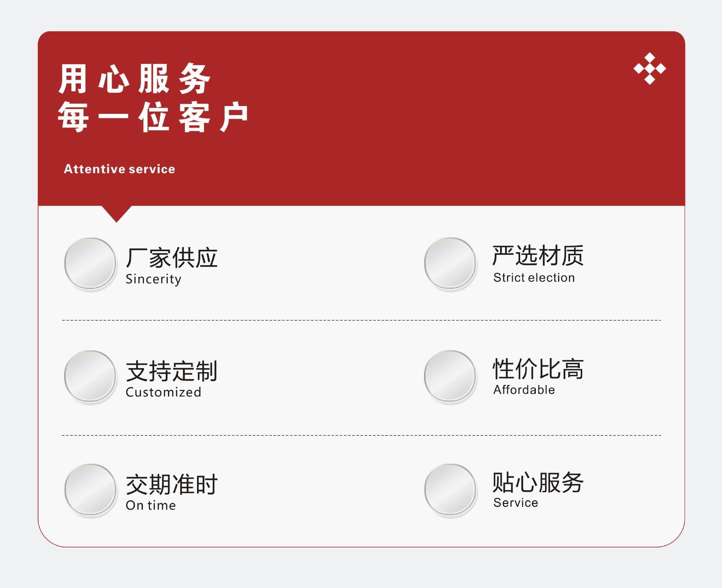
Task: Click the 用心服务 banner title
Action: pos(134,79)
